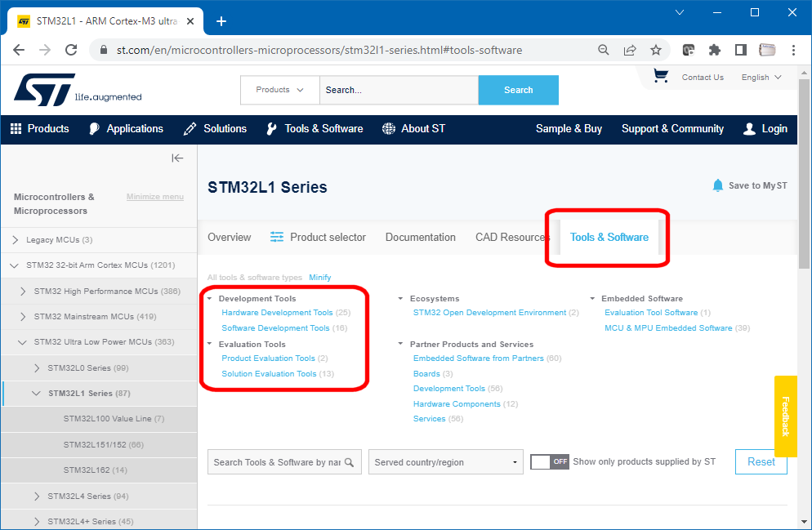
Task: Expand STM32L4 Series node
Action: coord(36,496)
